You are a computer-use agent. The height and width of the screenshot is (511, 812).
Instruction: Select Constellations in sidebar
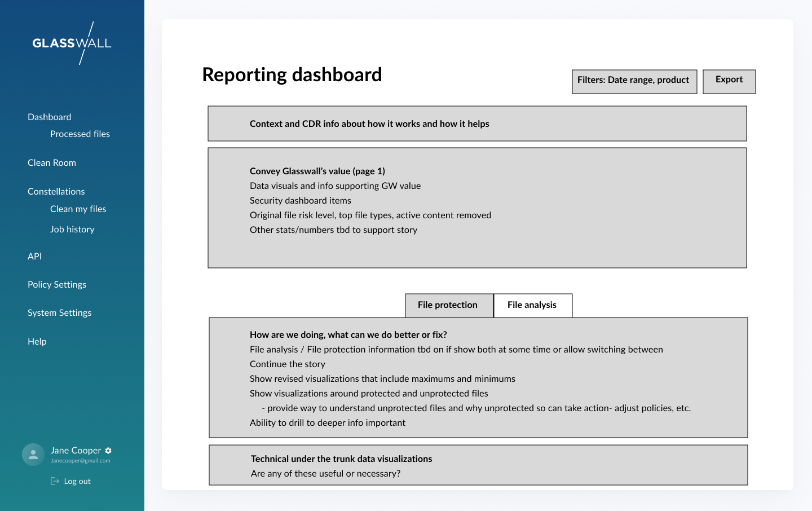click(56, 192)
